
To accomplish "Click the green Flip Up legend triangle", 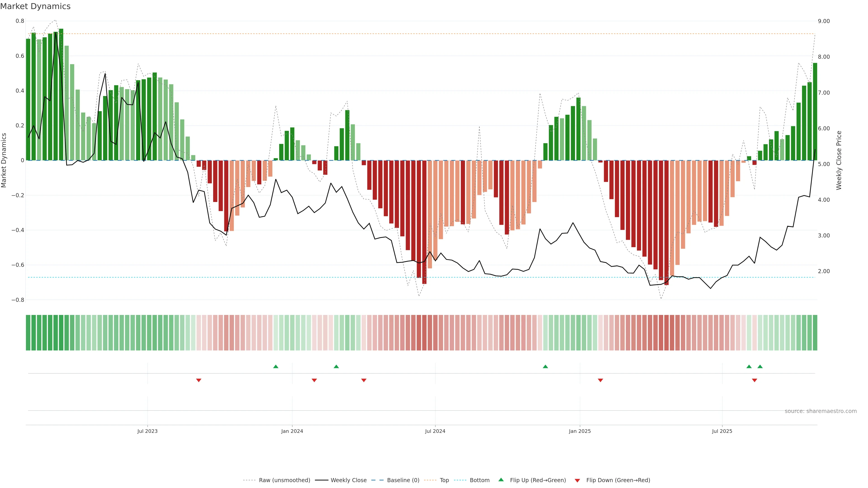I will tap(501, 480).
